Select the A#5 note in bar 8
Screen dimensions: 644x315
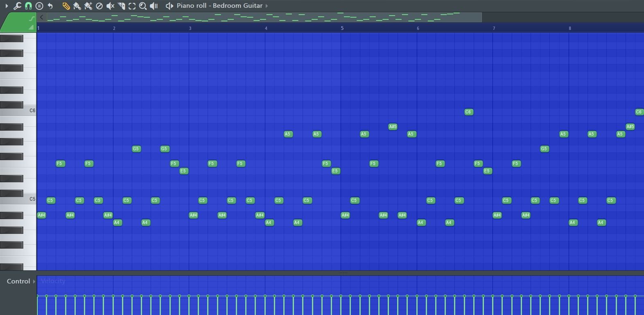tap(630, 127)
